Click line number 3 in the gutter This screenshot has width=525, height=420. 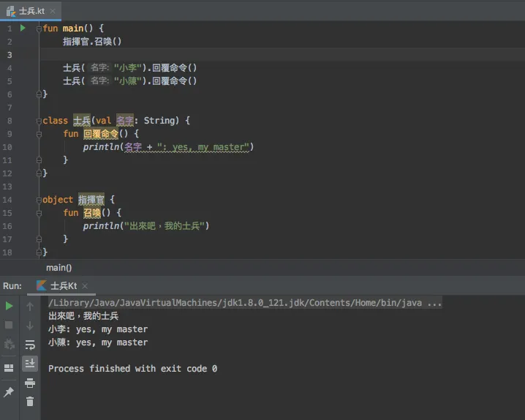pos(10,55)
